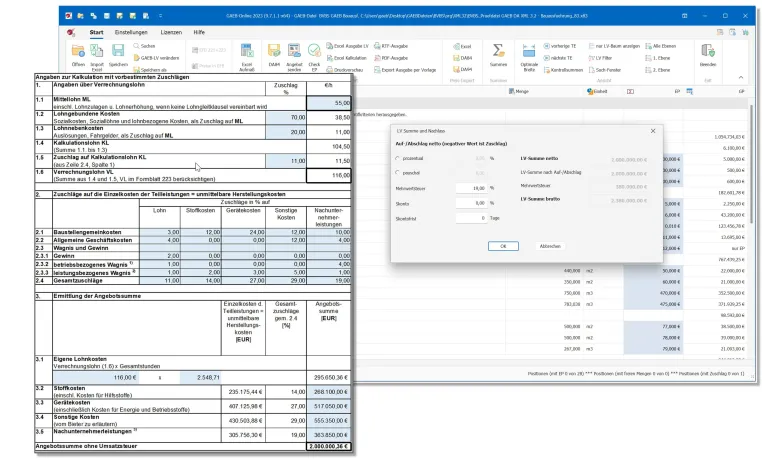Image resolution: width=762 pixels, height=459 pixels.
Task: Click the DA84 ribbon icon next to Angebot senden
Action: pyautogui.click(x=274, y=51)
